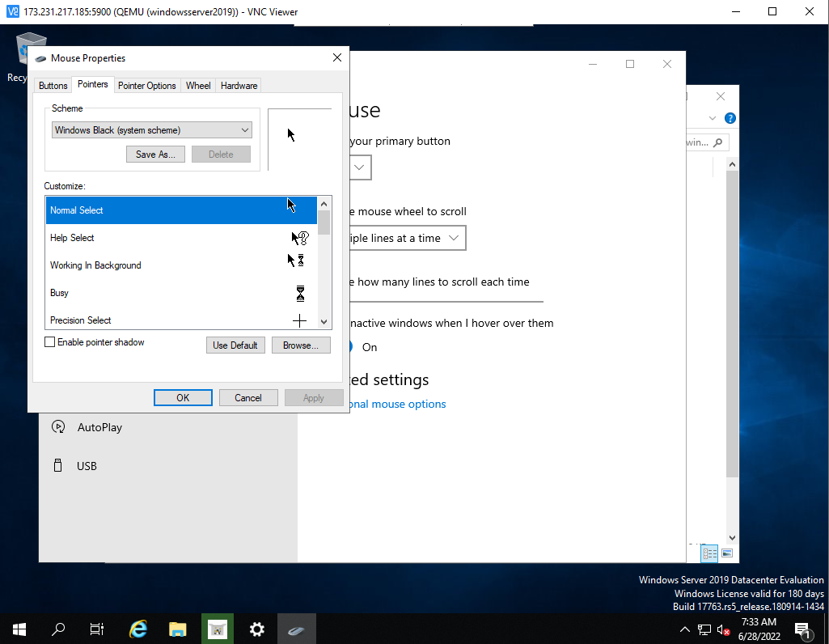Open additional mouse options link

398,404
